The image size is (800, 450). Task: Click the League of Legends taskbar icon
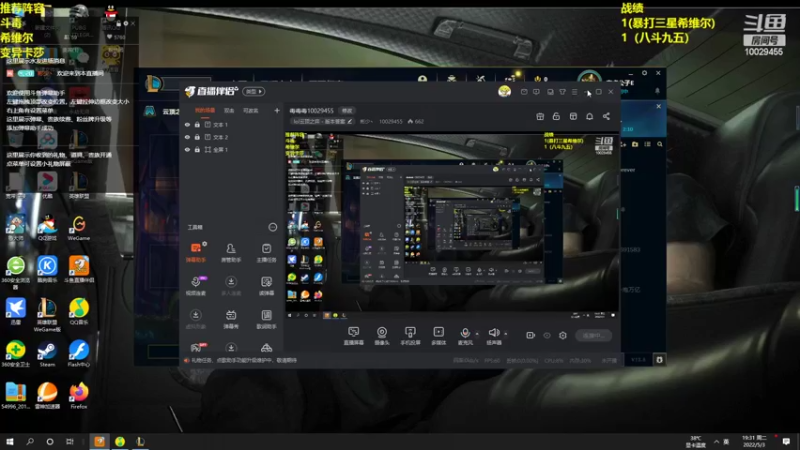(140, 441)
